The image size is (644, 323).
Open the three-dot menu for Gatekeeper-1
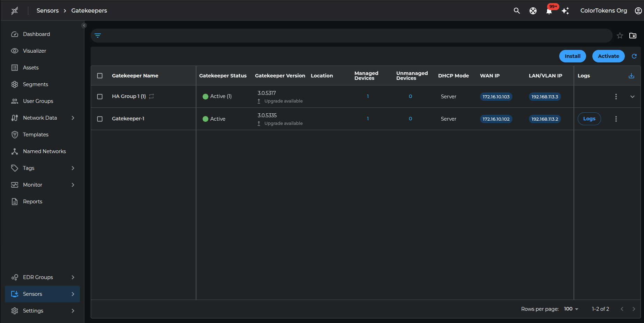(616, 119)
